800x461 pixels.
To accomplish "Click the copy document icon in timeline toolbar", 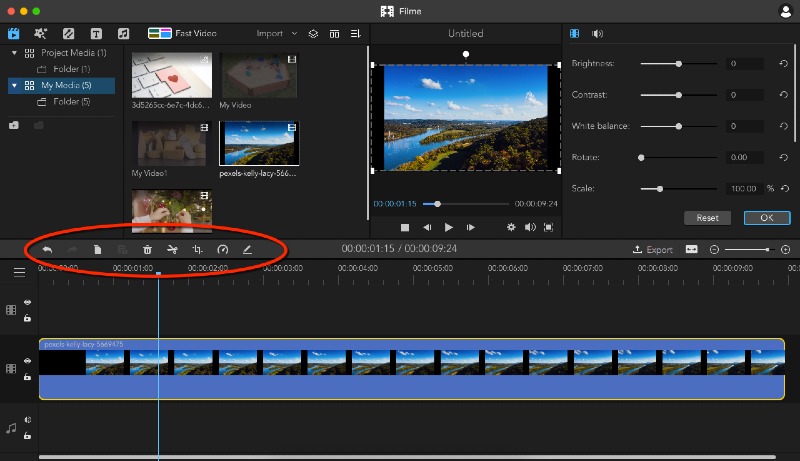I will click(97, 249).
